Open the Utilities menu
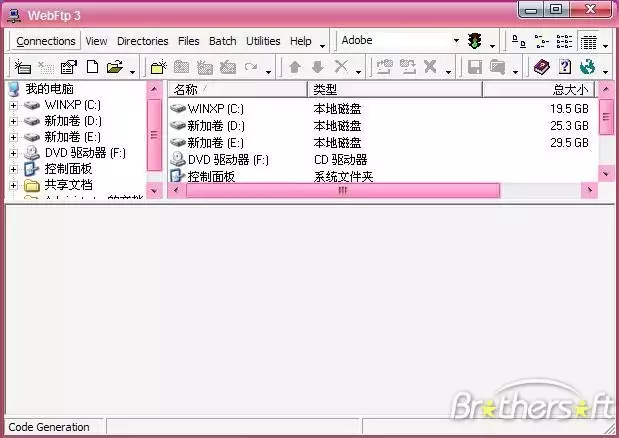The image size is (619, 438). point(263,41)
